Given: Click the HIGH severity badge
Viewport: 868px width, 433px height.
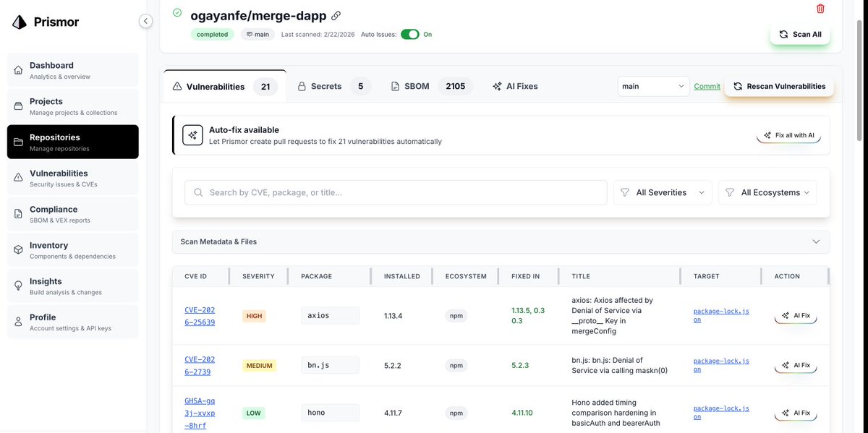Looking at the screenshot, I should tap(254, 316).
